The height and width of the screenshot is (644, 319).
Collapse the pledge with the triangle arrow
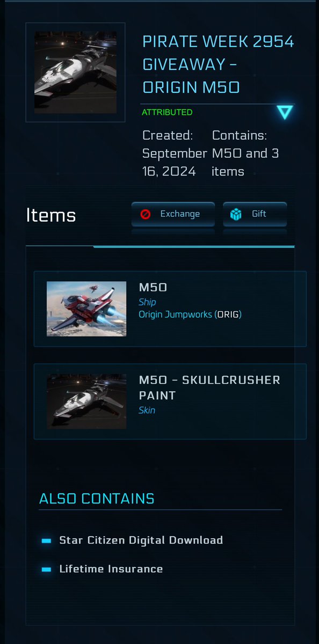(285, 112)
